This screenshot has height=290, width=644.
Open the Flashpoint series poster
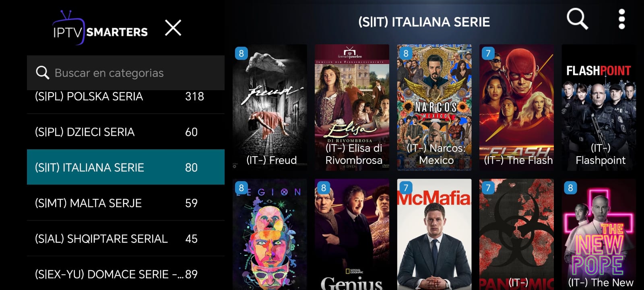(599, 107)
